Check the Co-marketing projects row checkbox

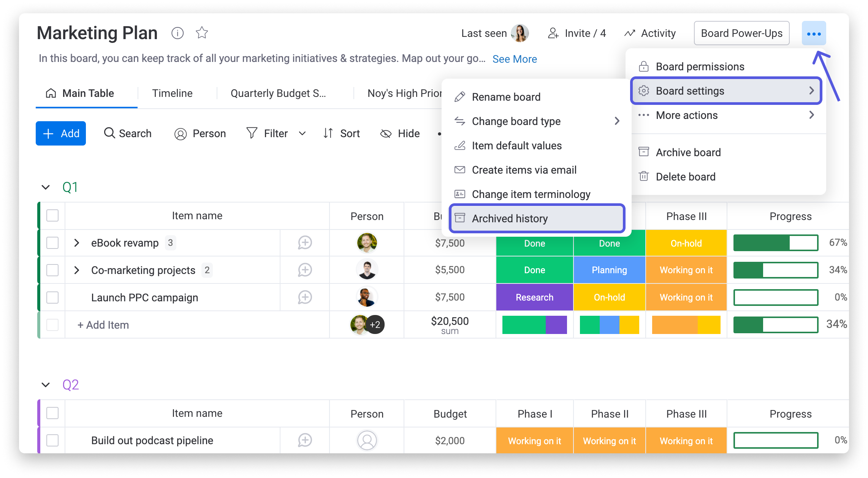pos(52,270)
